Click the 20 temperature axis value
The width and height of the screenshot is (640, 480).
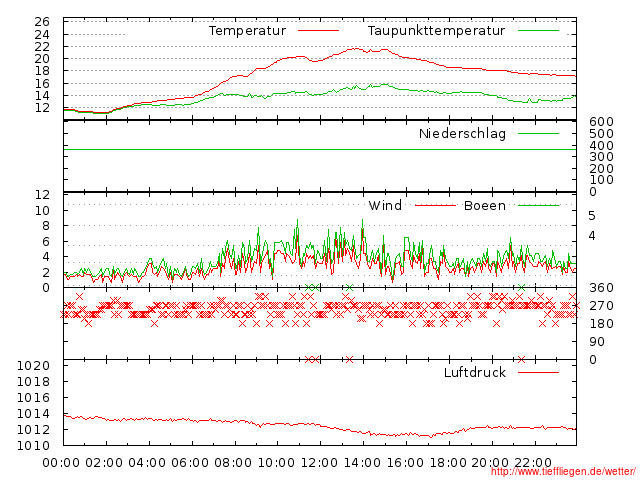pyautogui.click(x=42, y=59)
